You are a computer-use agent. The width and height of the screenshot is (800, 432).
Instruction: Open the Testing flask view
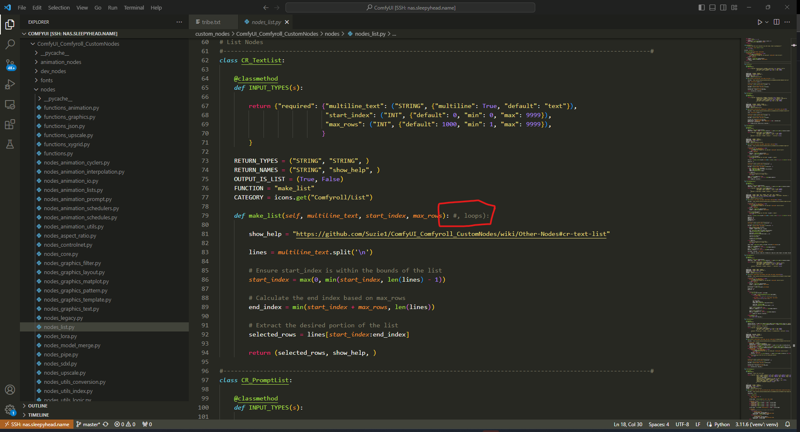coord(10,144)
